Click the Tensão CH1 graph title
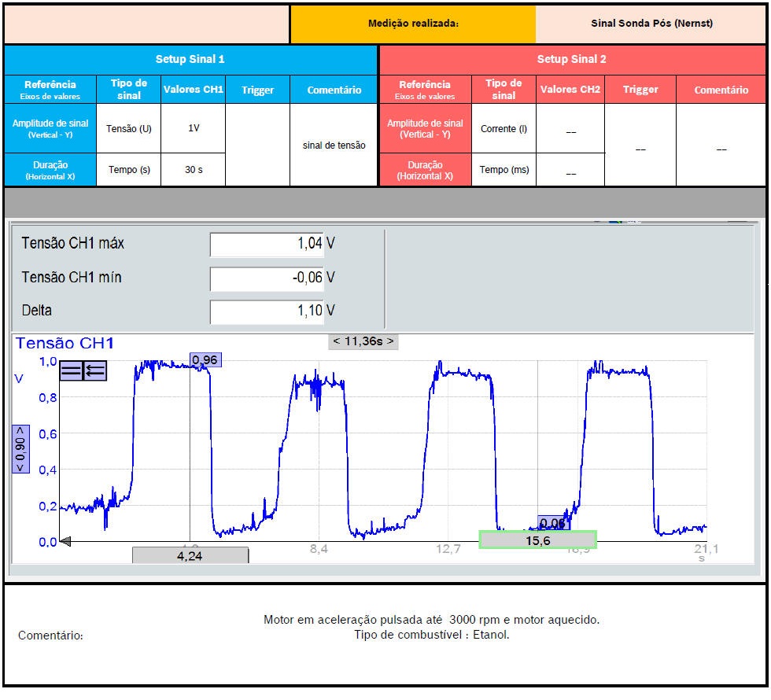The width and height of the screenshot is (771, 700). point(65,344)
